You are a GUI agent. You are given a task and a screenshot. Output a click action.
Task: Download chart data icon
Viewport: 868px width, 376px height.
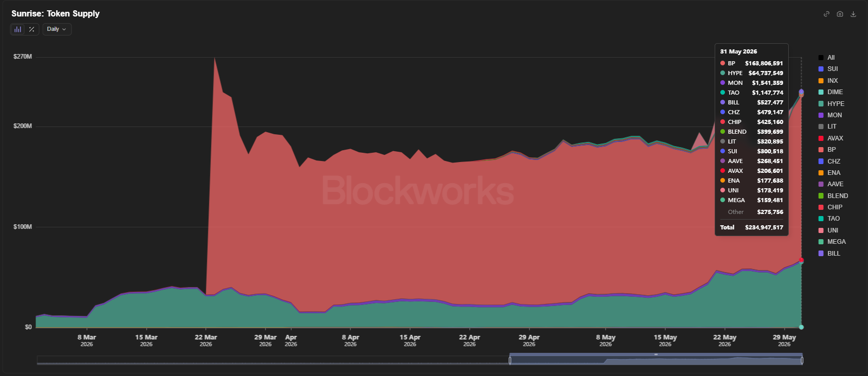(853, 14)
